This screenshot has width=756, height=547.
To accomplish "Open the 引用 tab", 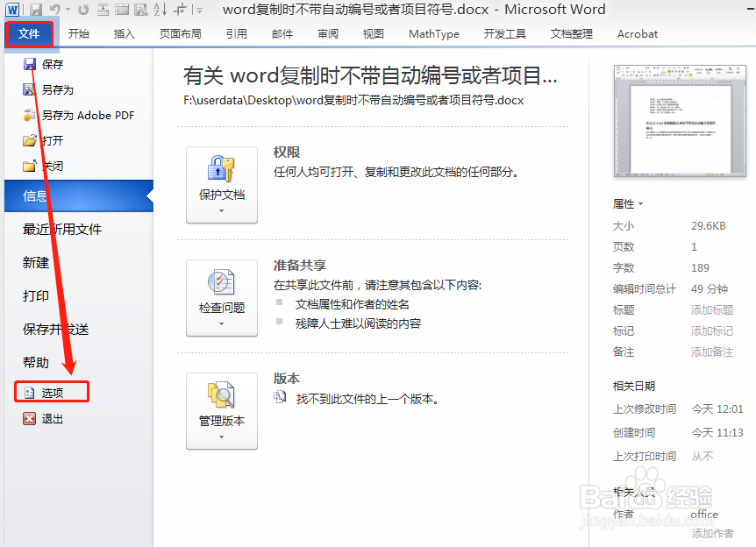I will (x=236, y=33).
